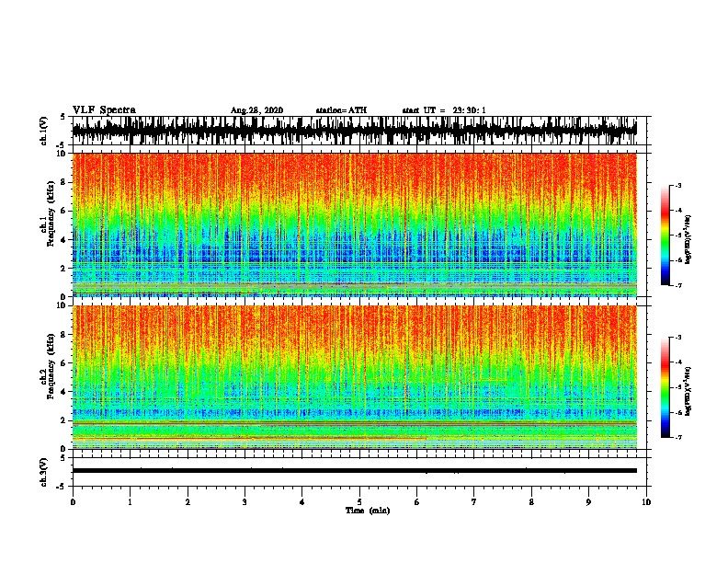This screenshot has height=563, width=728.
Task: Click the 'VLF Spectra' title text
Action: [x=104, y=110]
